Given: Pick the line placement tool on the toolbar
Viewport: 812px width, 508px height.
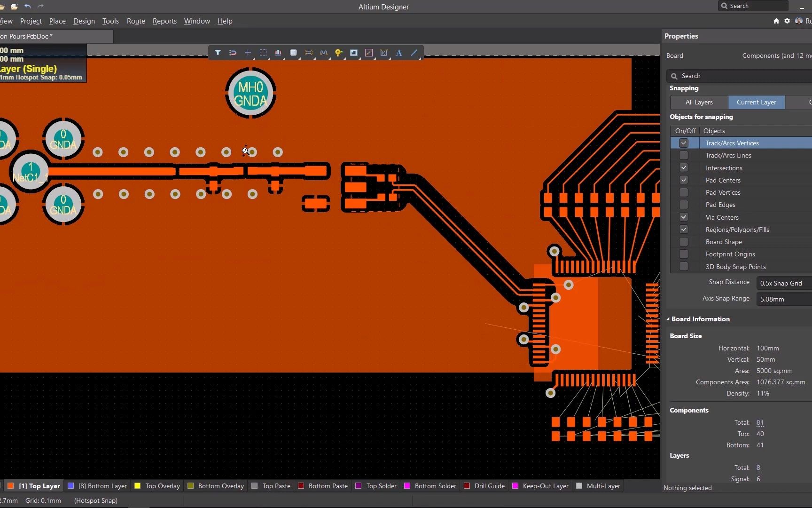Looking at the screenshot, I should pos(414,53).
